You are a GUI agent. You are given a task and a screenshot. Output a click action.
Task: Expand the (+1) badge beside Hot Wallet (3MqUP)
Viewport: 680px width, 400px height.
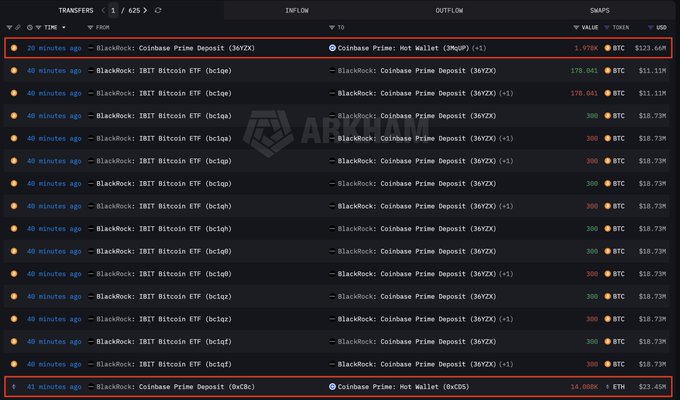(479, 48)
